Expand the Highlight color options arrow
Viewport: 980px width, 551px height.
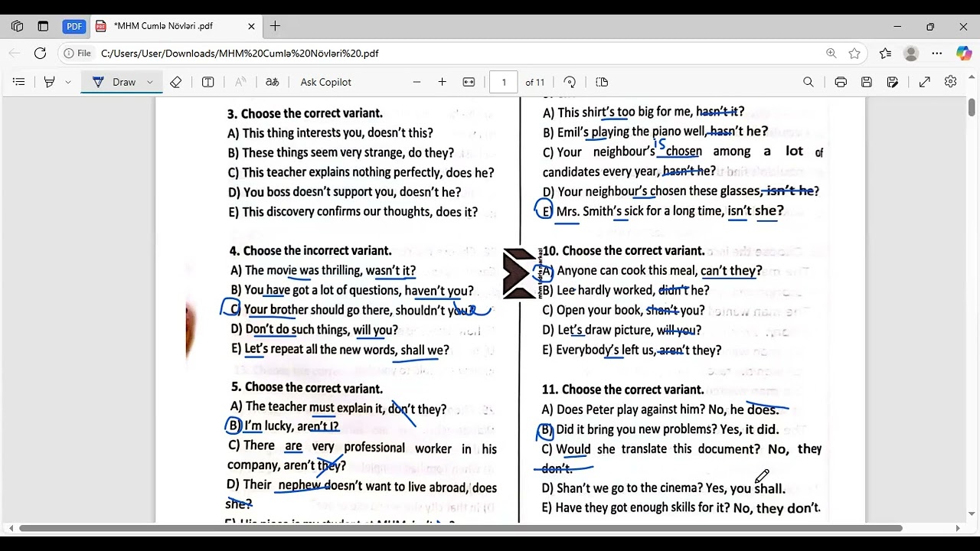point(68,82)
